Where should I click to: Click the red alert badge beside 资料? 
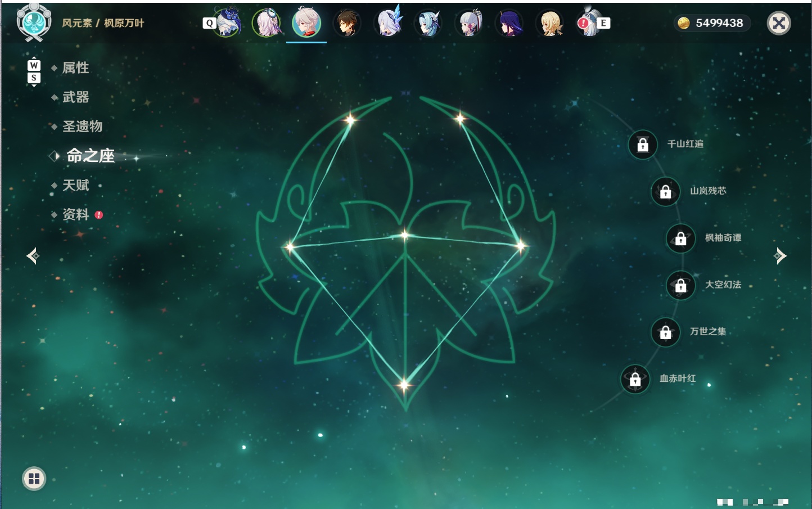click(x=99, y=215)
